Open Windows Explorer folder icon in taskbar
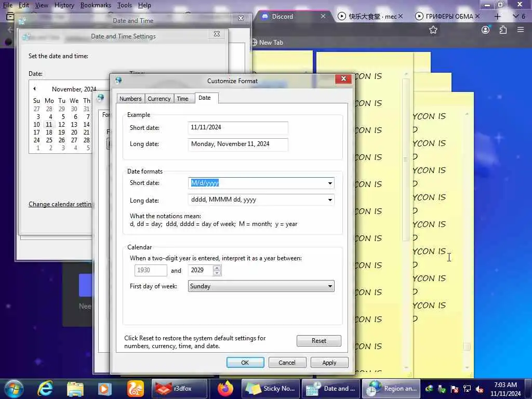This screenshot has height=399, width=532. tap(75, 389)
